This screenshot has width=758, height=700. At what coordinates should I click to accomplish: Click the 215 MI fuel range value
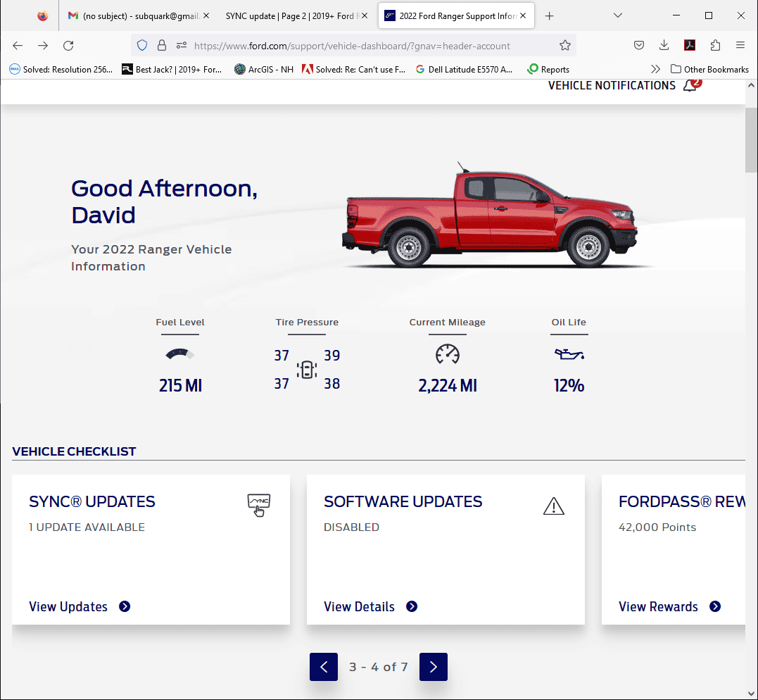(x=180, y=385)
